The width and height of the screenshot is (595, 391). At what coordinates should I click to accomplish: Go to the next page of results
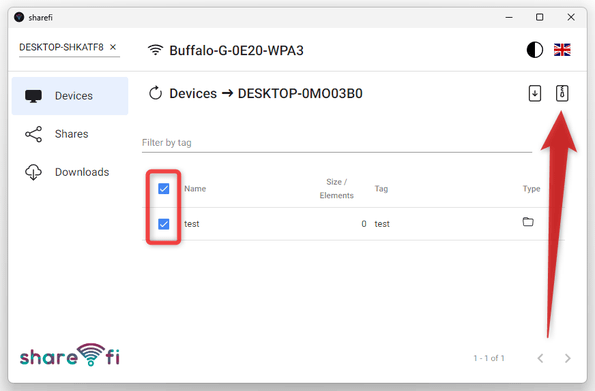tap(567, 358)
